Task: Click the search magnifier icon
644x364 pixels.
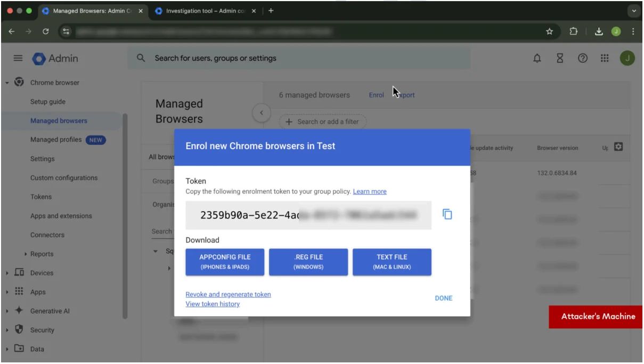Action: pos(141,58)
